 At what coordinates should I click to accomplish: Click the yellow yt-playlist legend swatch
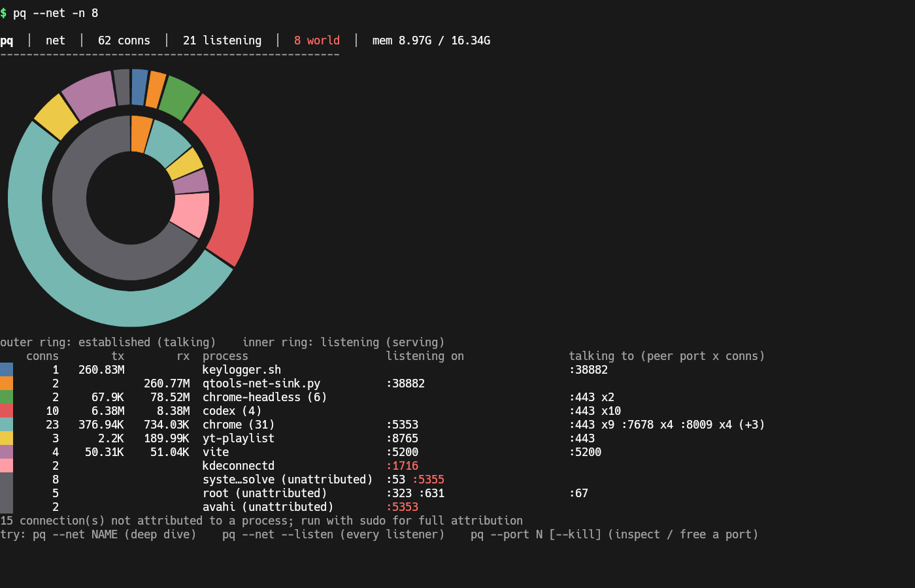click(7, 438)
